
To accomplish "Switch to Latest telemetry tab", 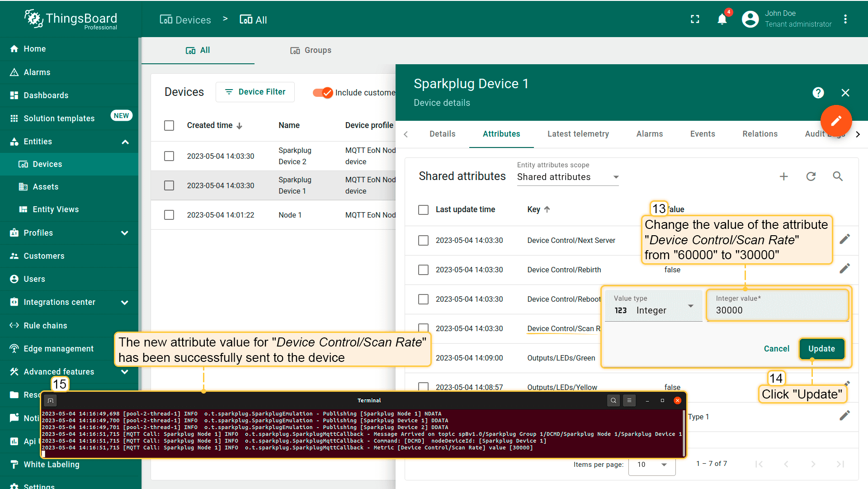I will click(x=578, y=134).
